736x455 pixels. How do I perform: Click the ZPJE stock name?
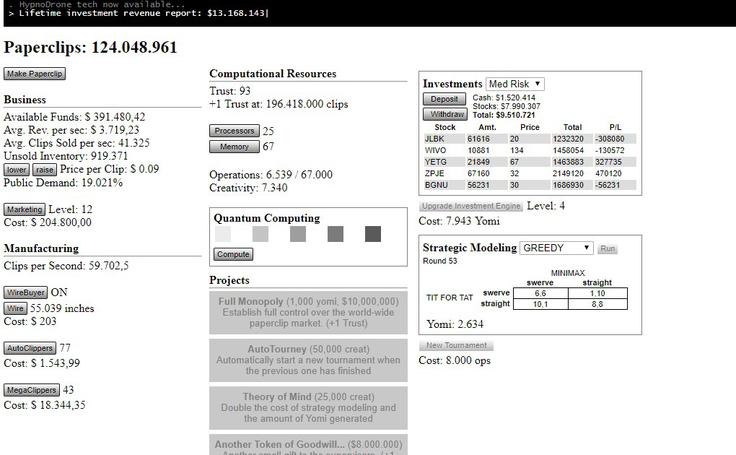click(x=434, y=173)
